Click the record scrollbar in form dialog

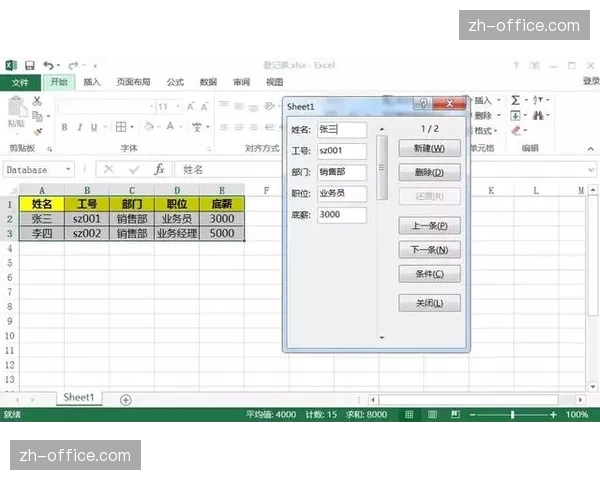[382, 233]
